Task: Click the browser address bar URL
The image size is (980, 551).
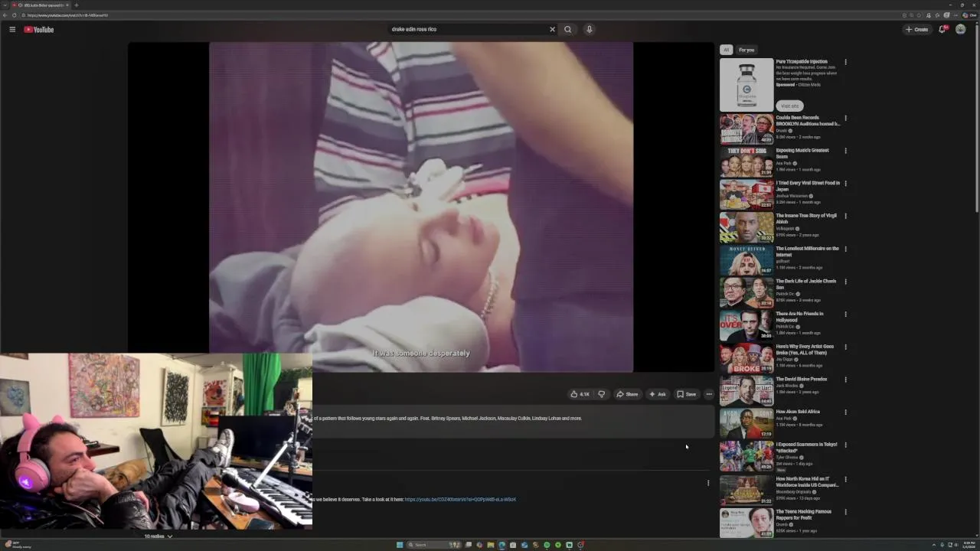Action: (x=67, y=15)
